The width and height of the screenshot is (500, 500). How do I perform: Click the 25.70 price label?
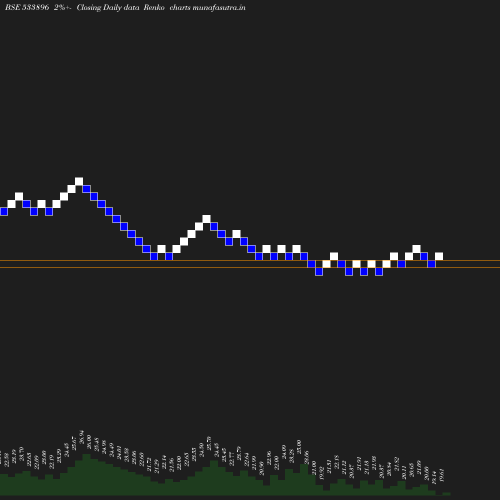coord(209,443)
